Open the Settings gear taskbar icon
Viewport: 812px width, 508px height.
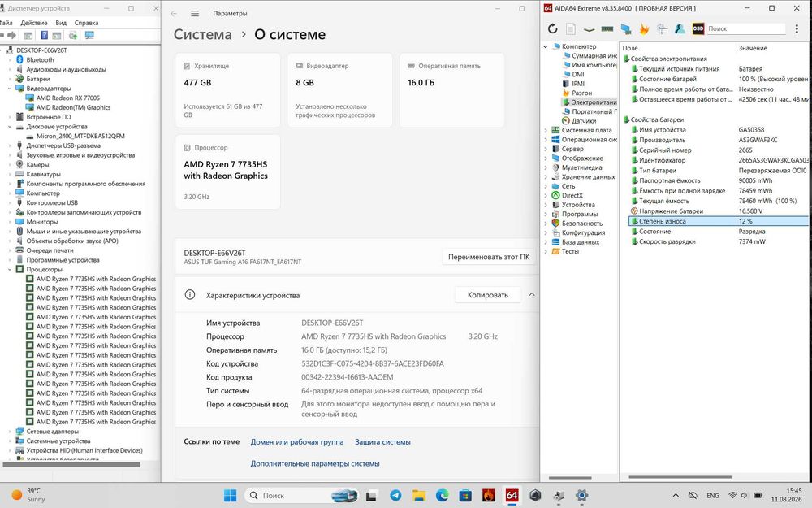[x=581, y=496]
